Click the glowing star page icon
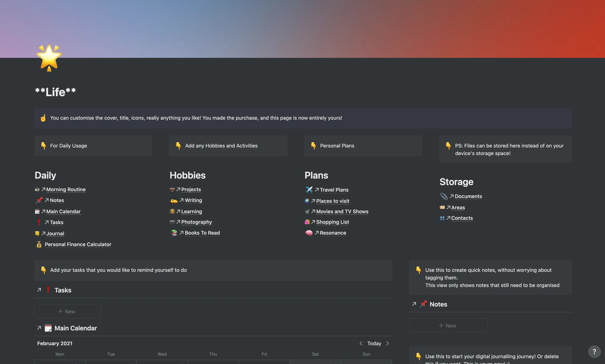 [x=49, y=58]
